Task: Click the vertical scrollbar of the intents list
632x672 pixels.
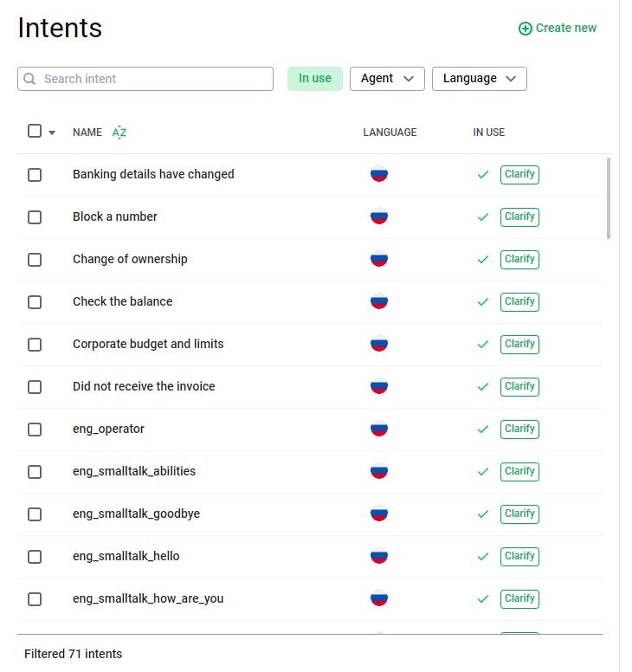Action: 609,197
